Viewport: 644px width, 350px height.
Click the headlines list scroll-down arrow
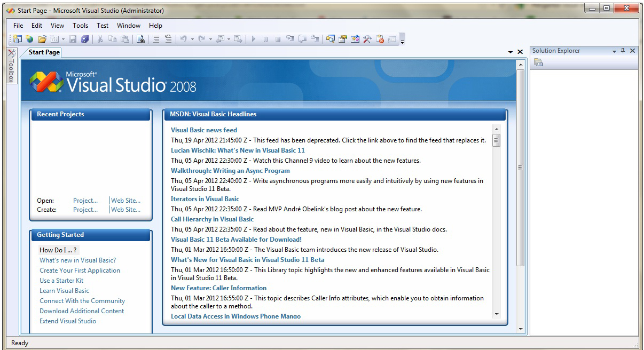(x=496, y=314)
